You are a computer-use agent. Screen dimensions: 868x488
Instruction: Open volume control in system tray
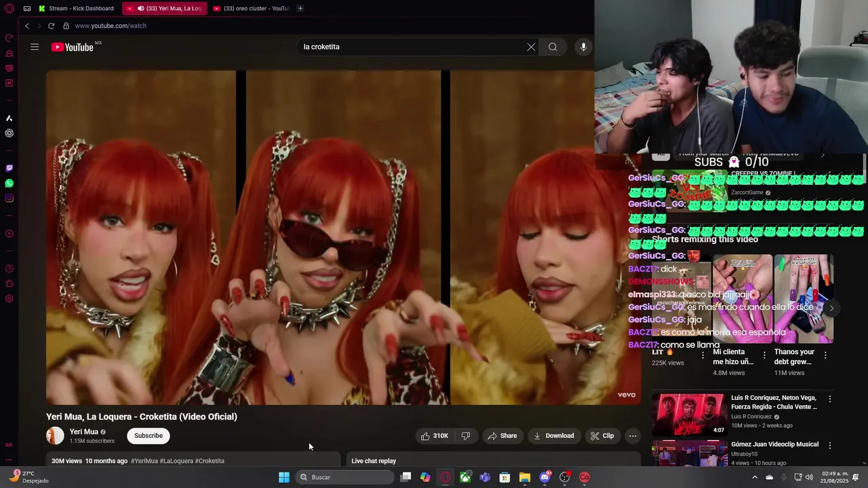(809, 477)
